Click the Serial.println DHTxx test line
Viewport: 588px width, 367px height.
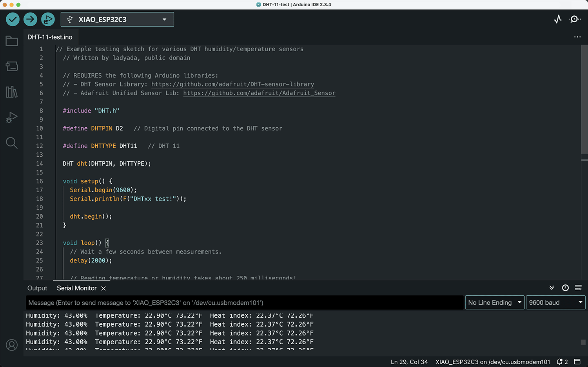pos(128,199)
